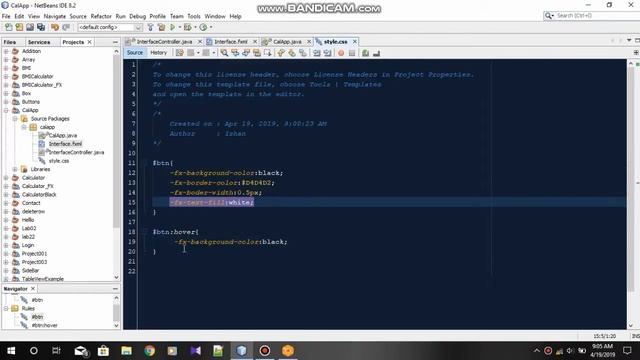
Task: Close the style.css editor tab
Action: 355,42
